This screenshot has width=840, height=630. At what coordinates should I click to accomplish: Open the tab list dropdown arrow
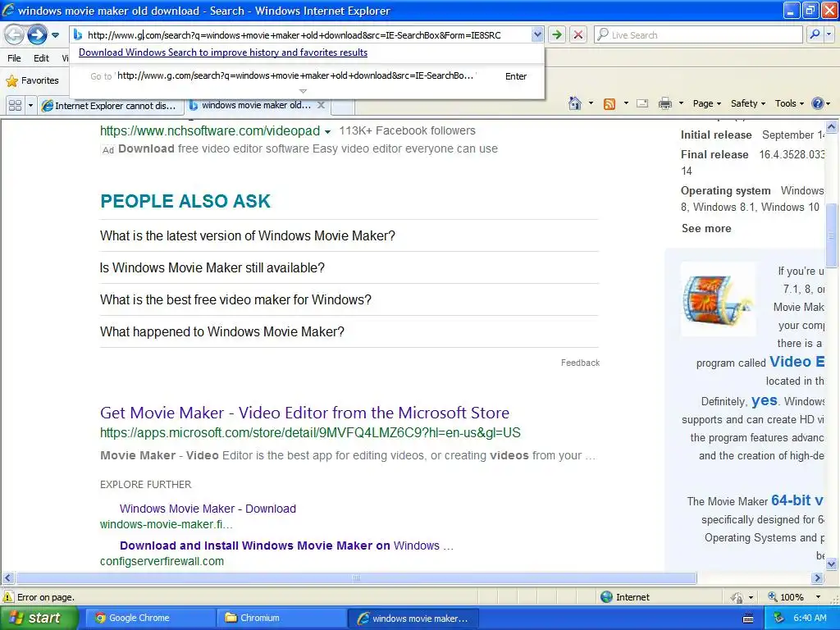tap(30, 105)
